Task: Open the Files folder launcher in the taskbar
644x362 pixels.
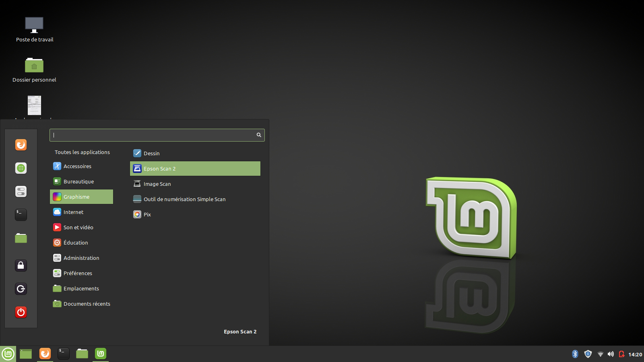Action: pos(82,354)
